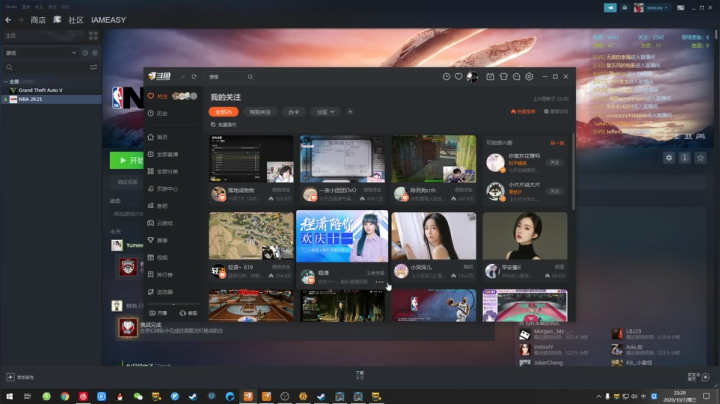
Task: Open 程潇 欢庆十一 stream thumbnail
Action: click(342, 236)
